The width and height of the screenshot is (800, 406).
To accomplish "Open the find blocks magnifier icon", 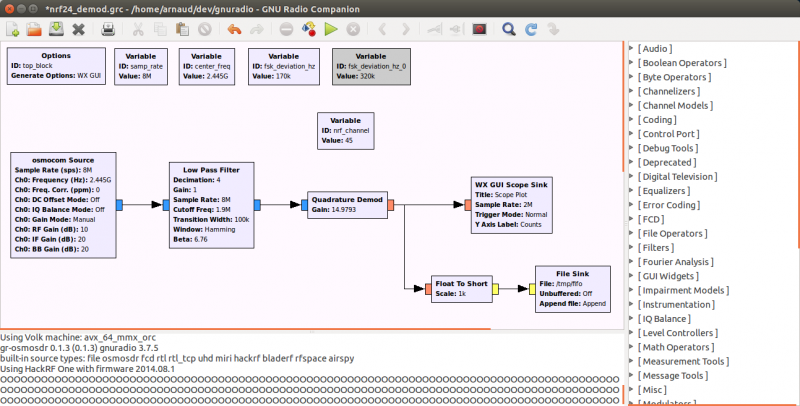I will (x=508, y=29).
